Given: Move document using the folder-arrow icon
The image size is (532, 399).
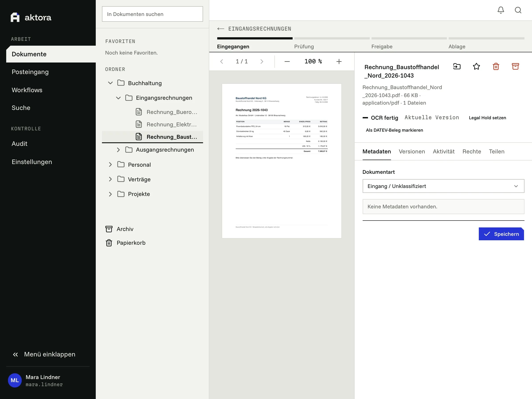Looking at the screenshot, I should 457,66.
